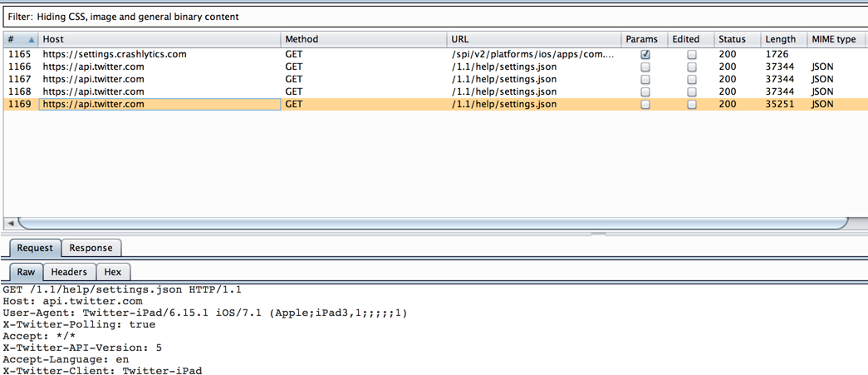Click the highlighted host cell of row 1169
The image size is (868, 375).
tap(159, 104)
